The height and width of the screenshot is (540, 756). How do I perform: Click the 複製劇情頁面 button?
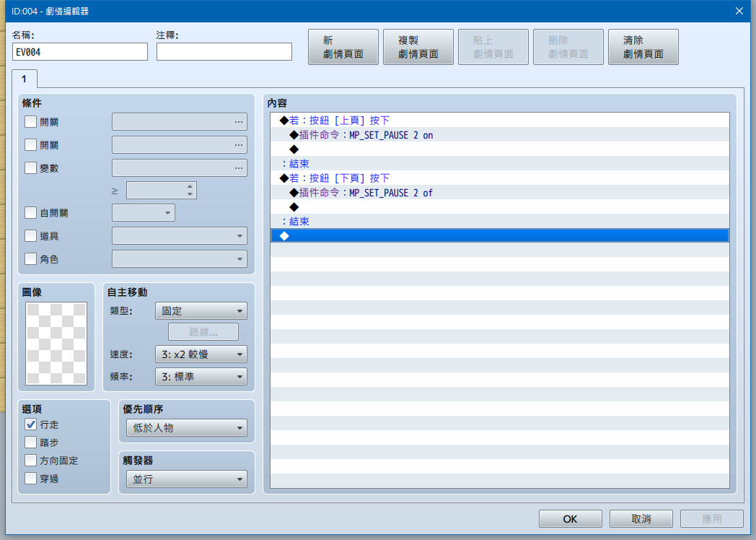[418, 47]
